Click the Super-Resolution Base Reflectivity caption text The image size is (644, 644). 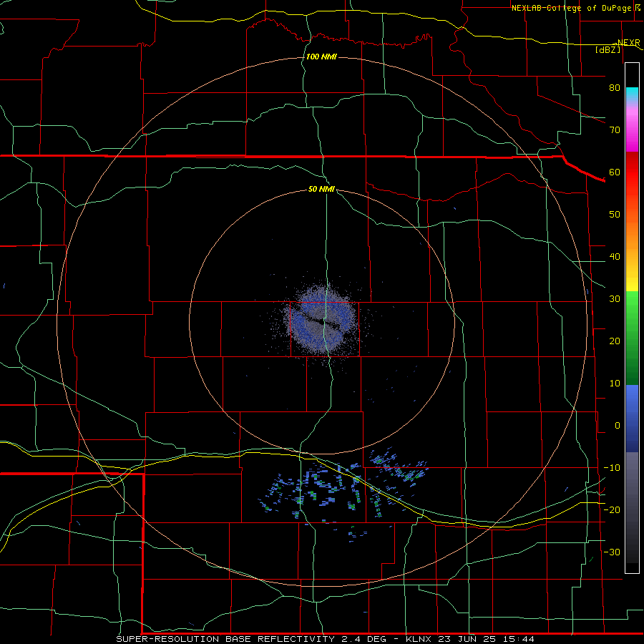click(253, 639)
